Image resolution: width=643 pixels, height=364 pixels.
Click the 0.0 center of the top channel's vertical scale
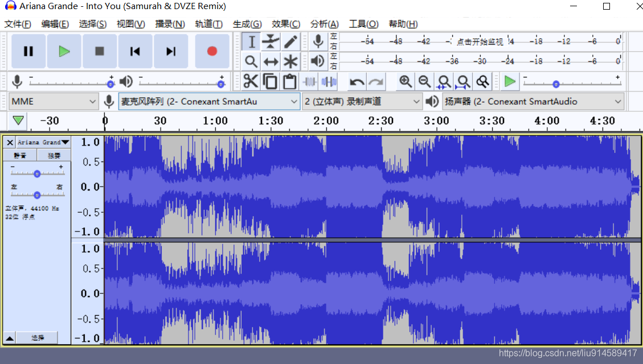pyautogui.click(x=90, y=187)
